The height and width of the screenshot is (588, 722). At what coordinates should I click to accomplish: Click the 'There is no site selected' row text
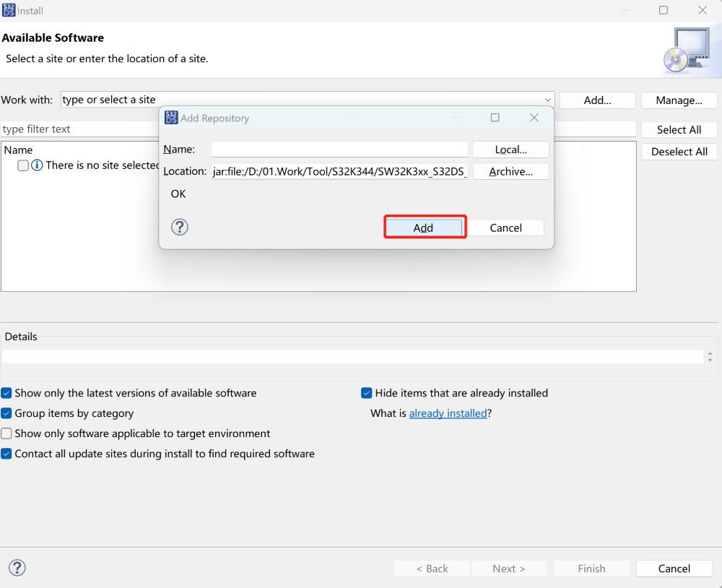pyautogui.click(x=103, y=165)
